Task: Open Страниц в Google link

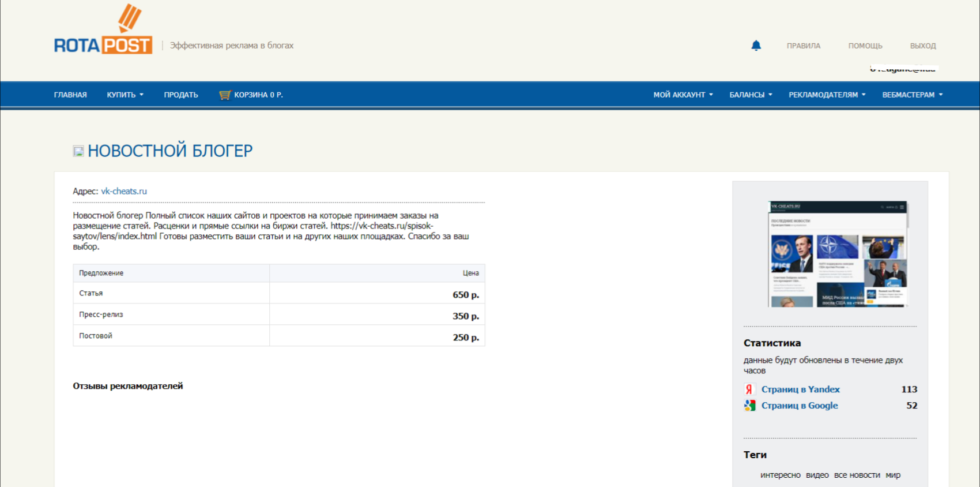Action: 800,406
